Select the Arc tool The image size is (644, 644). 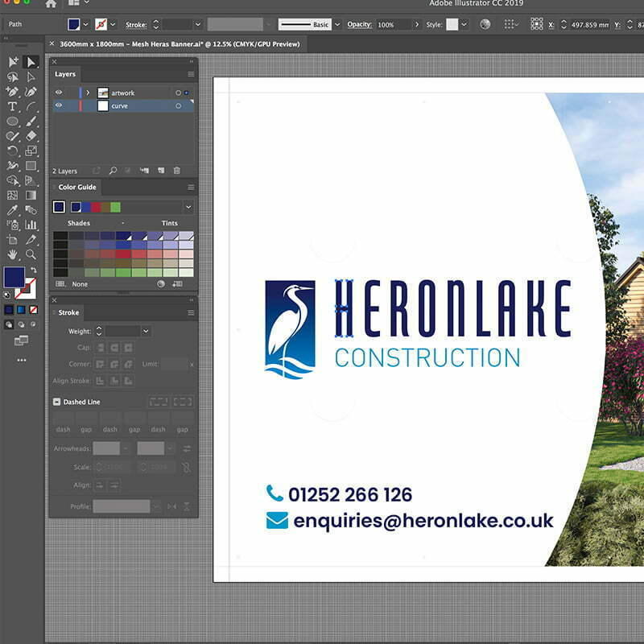tap(31, 106)
